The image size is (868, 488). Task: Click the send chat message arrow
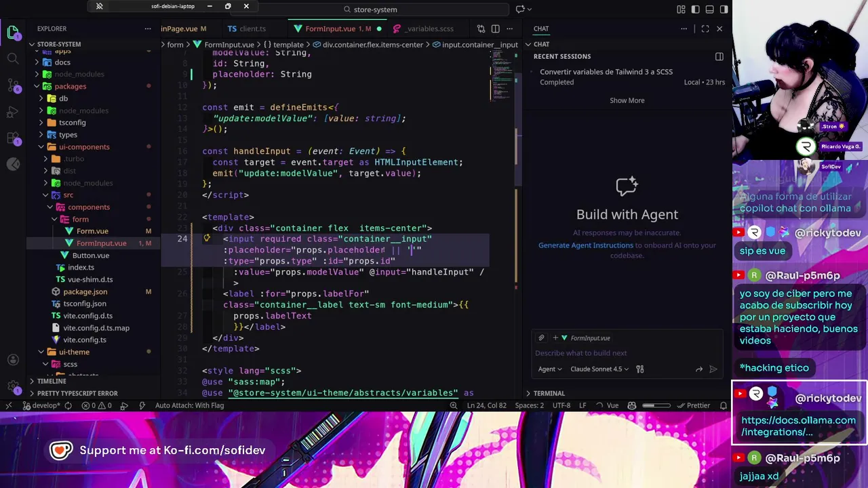point(713,369)
